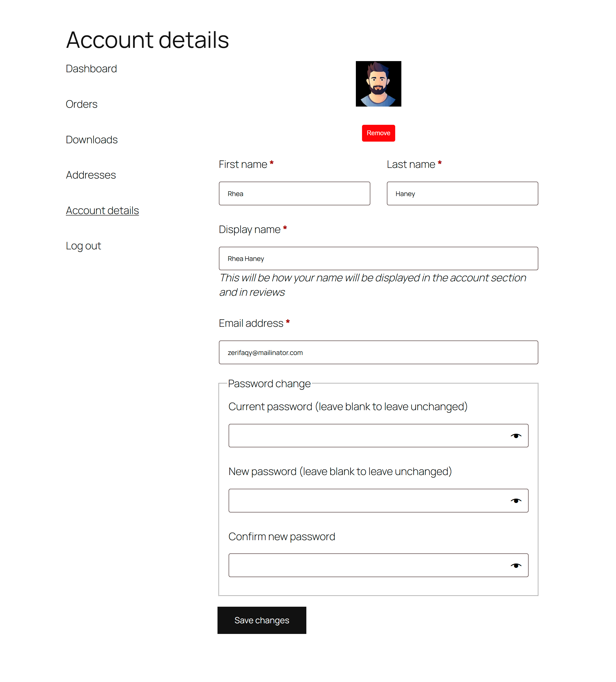Focus the Confirm new password input
The height and width of the screenshot is (682, 616).
[x=378, y=565]
